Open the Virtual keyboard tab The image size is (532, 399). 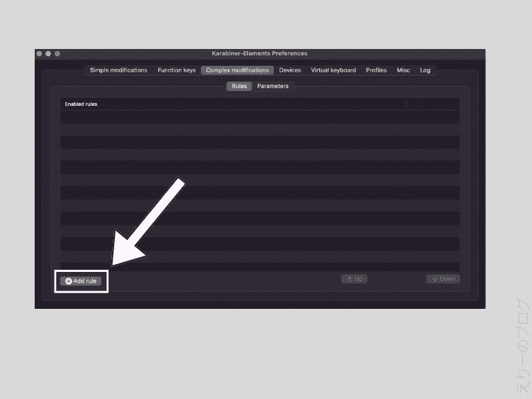pyautogui.click(x=333, y=70)
